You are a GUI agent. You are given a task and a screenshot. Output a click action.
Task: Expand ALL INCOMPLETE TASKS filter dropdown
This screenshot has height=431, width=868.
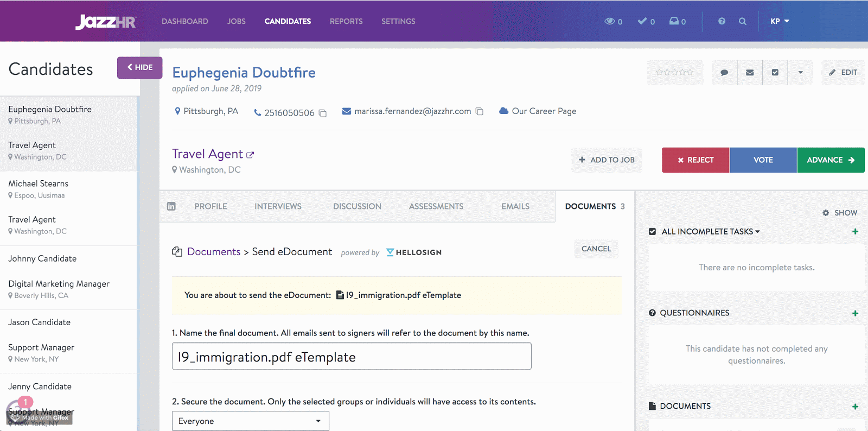711,232
